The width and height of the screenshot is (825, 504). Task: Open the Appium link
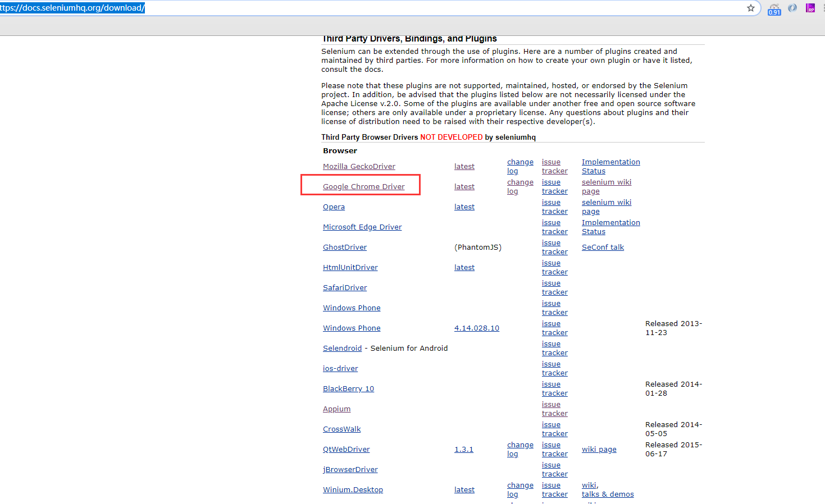(x=336, y=409)
